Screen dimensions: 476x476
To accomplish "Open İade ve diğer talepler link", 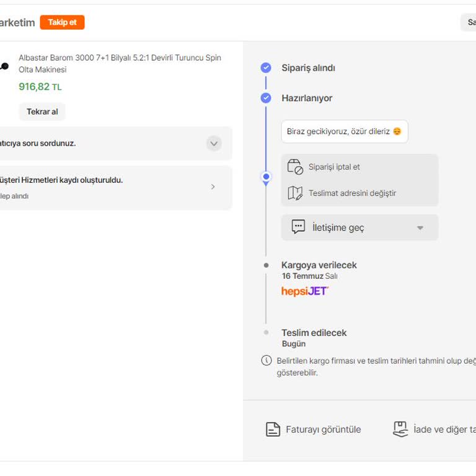I will 444,430.
